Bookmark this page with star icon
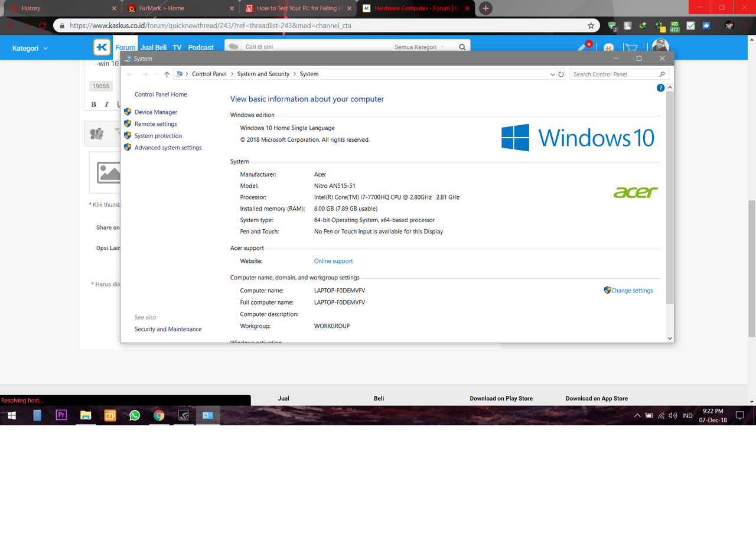Viewport: 756px width, 547px height. pyautogui.click(x=591, y=25)
